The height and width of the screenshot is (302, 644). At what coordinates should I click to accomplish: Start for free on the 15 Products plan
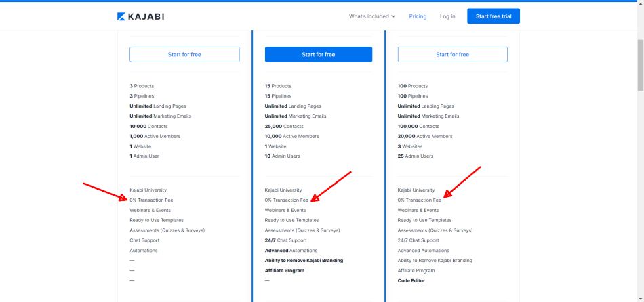(x=319, y=55)
